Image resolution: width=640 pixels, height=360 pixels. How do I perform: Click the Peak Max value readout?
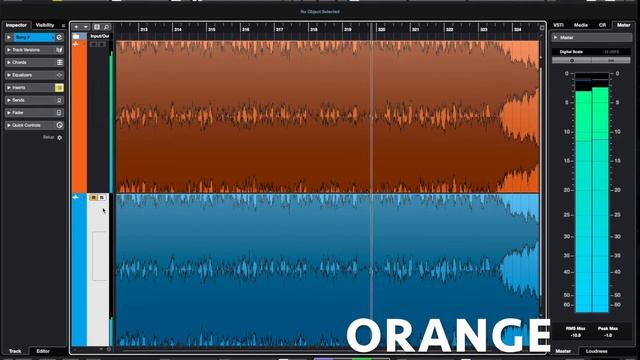(x=608, y=336)
